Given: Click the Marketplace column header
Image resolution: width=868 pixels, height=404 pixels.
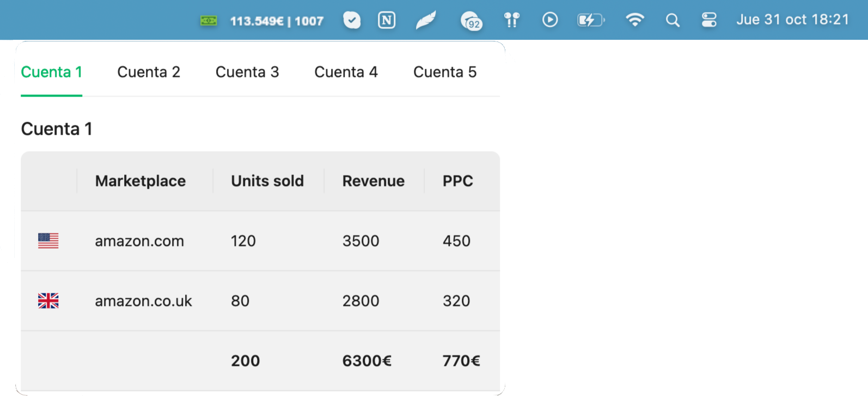Looking at the screenshot, I should point(140,181).
